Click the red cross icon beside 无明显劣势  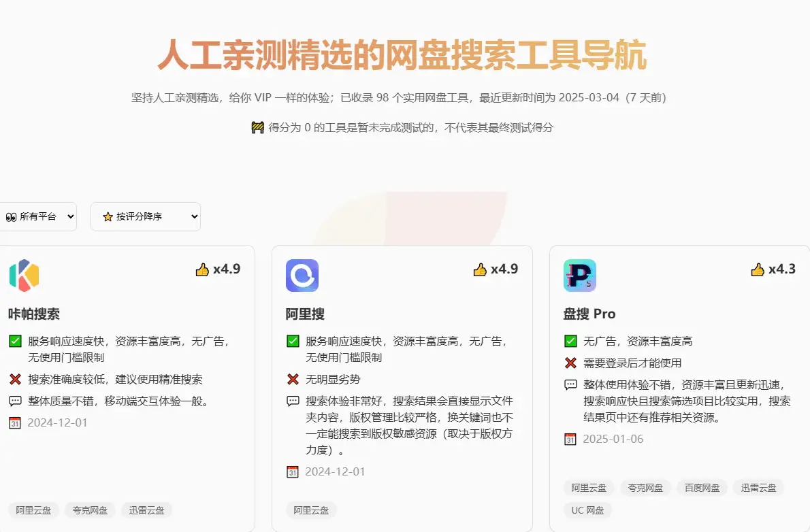coord(293,380)
